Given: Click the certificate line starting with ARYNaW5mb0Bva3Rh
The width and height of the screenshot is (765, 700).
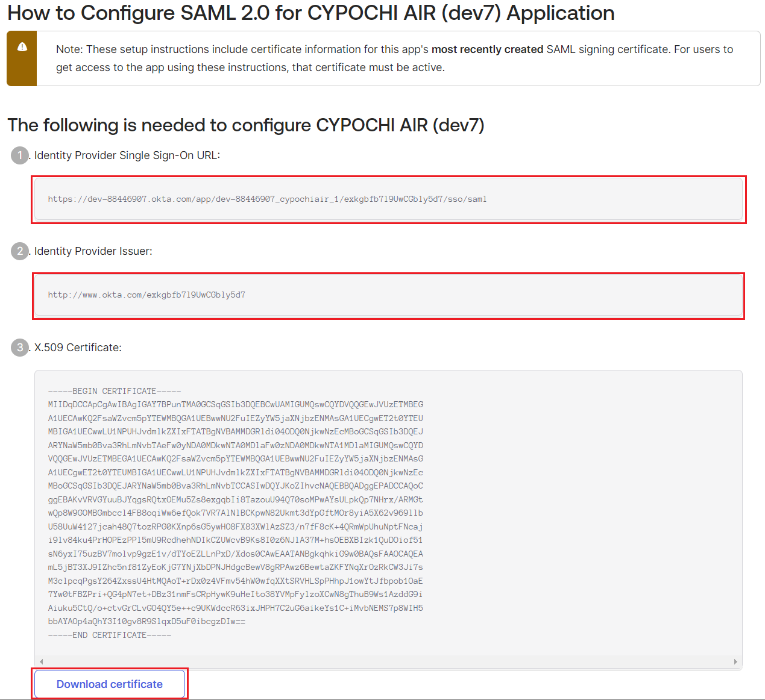Looking at the screenshot, I should pos(236,445).
